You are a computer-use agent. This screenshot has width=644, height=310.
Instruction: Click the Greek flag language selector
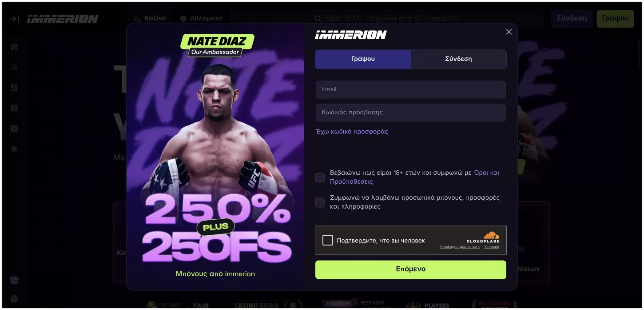14,280
